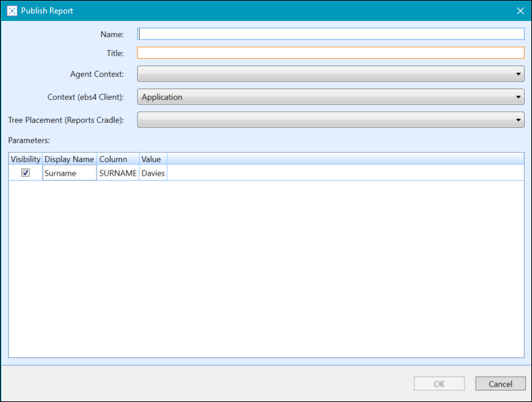Image resolution: width=532 pixels, height=402 pixels.
Task: Click the Publish Report window icon
Action: (12, 11)
